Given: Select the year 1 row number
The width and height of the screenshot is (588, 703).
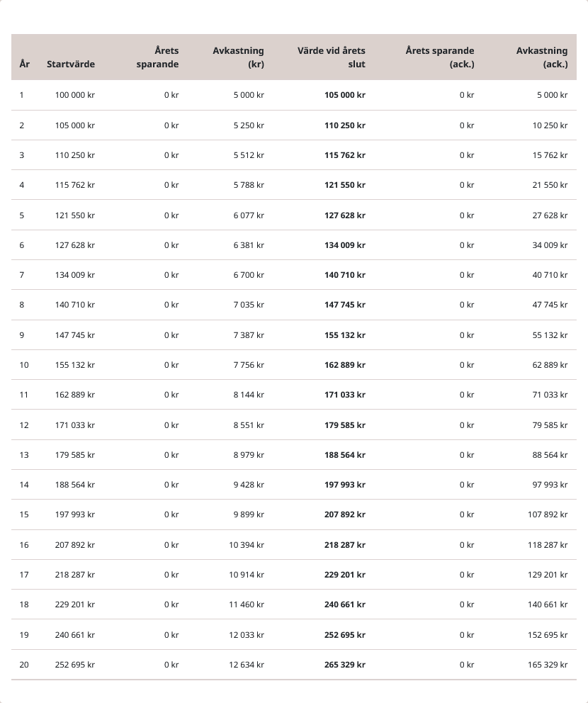Looking at the screenshot, I should tap(22, 95).
